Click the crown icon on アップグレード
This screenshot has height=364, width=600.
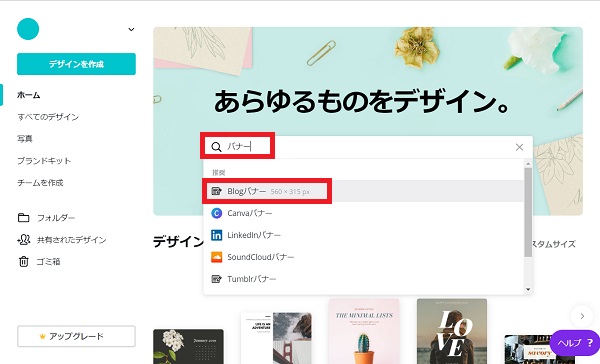pyautogui.click(x=42, y=336)
